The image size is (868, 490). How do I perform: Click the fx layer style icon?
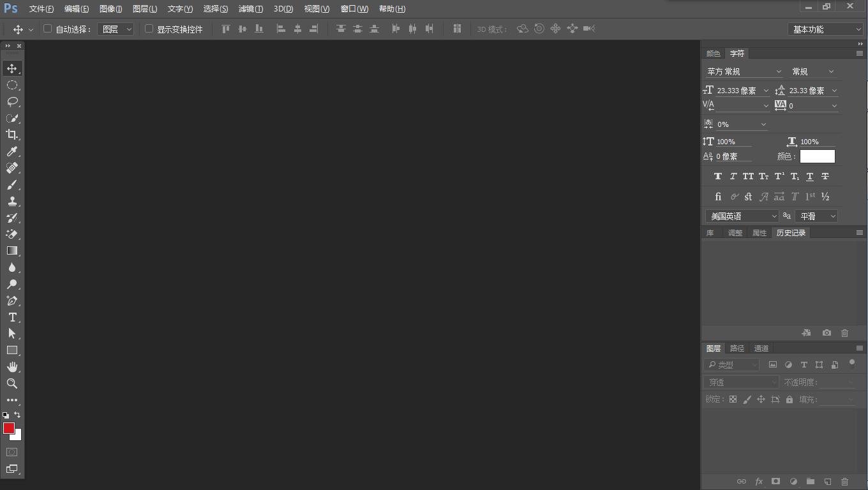[x=759, y=482]
